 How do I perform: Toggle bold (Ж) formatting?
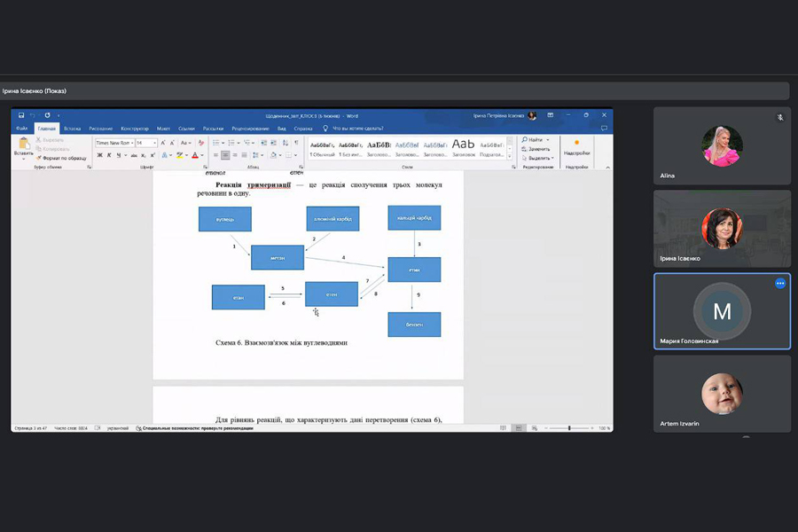point(100,155)
